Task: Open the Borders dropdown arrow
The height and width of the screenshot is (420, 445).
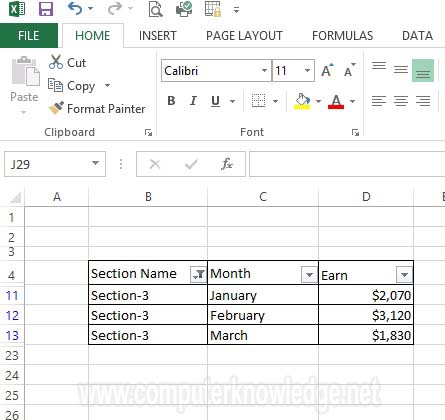Action: point(275,101)
